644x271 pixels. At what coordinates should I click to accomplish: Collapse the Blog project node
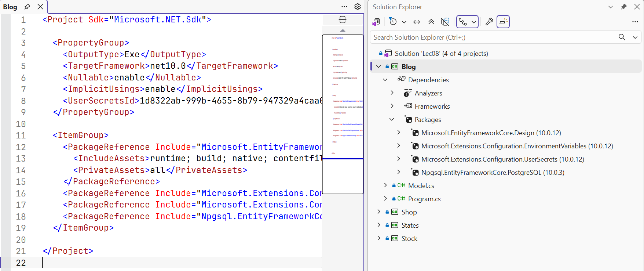(378, 67)
